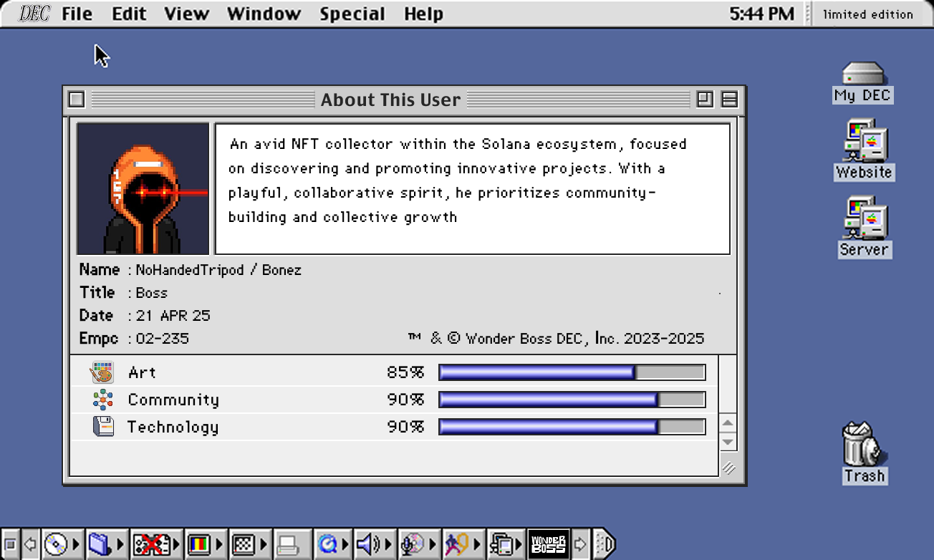Open the View menu

(186, 14)
